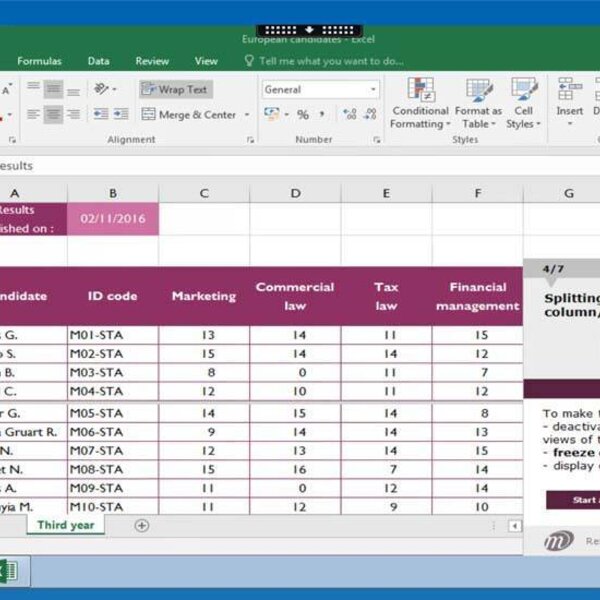Select the date cell 02/11/2016
Screen dimensions: 600x600
(x=113, y=219)
